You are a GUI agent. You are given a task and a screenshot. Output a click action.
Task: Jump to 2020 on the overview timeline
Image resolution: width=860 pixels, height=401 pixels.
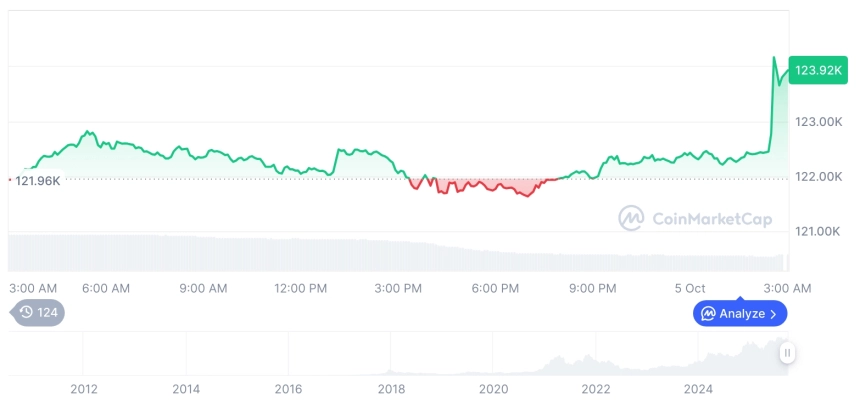[x=493, y=388]
